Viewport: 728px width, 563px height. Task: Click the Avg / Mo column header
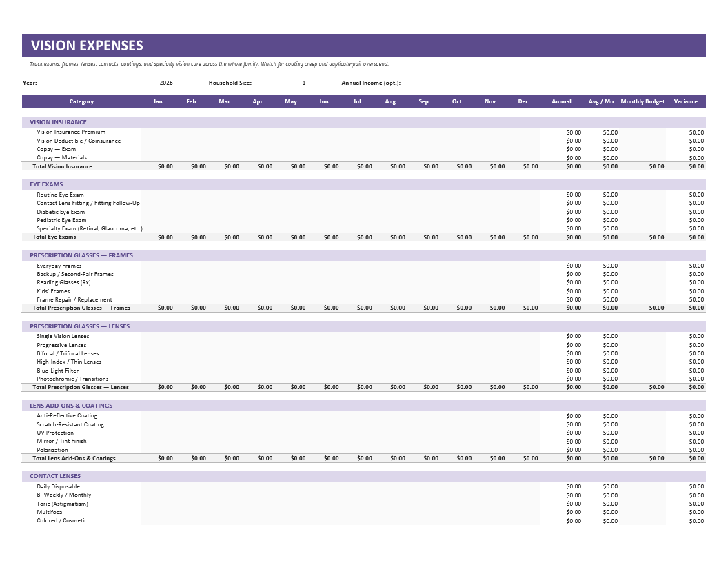(x=600, y=101)
